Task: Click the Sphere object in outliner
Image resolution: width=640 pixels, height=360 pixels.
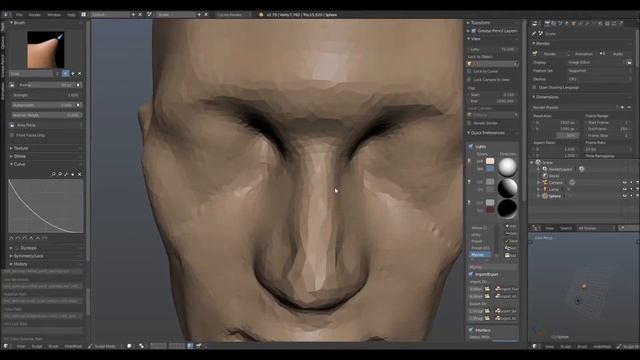Action: (554, 196)
